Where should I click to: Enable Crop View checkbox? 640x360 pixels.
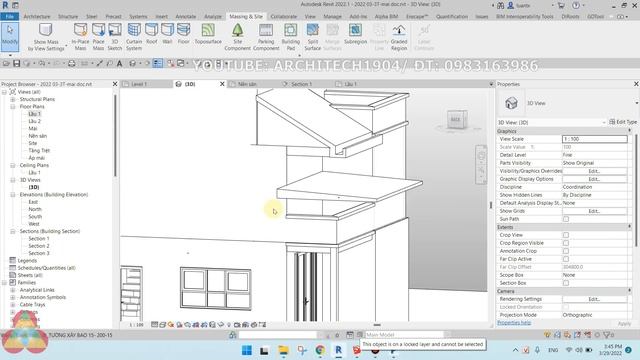coord(566,235)
